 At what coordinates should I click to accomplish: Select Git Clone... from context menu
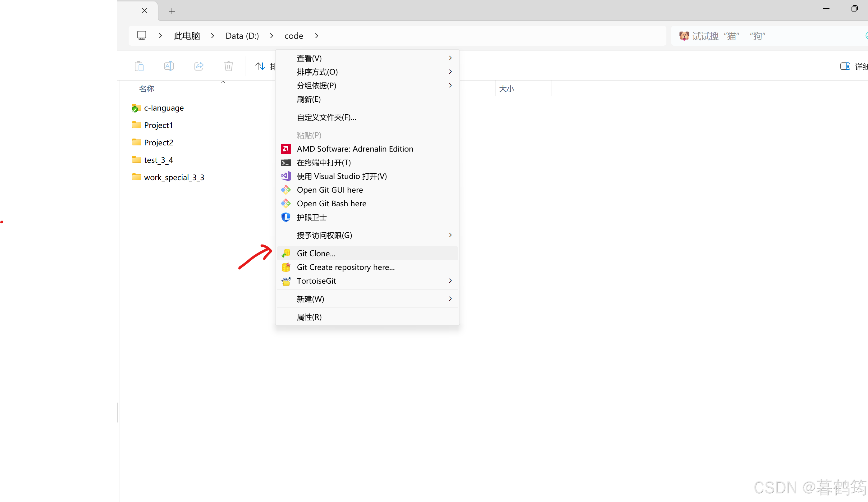coord(316,253)
